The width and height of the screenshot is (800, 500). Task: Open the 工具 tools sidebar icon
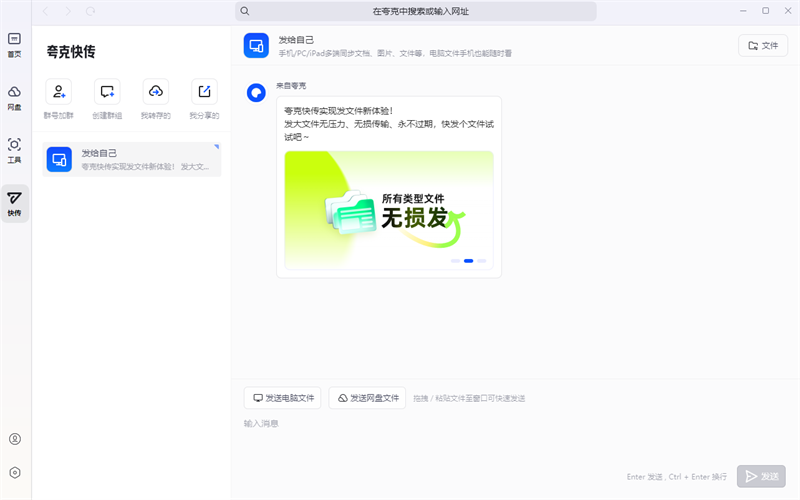click(14, 151)
